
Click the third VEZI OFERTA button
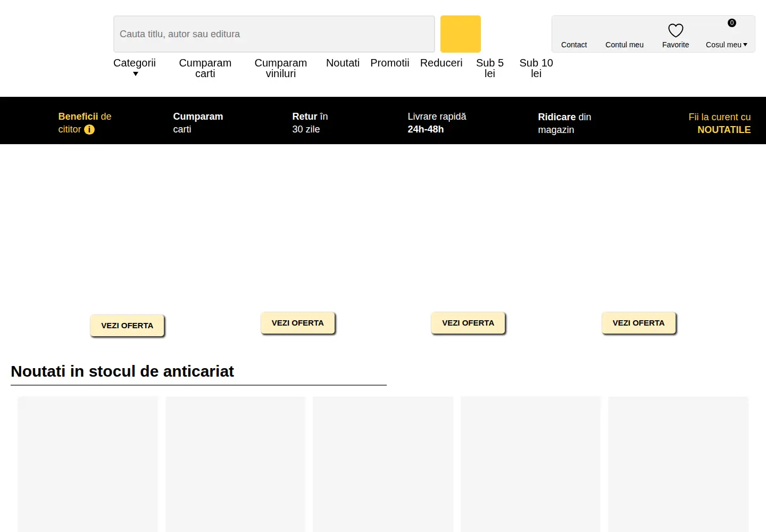[x=468, y=323]
